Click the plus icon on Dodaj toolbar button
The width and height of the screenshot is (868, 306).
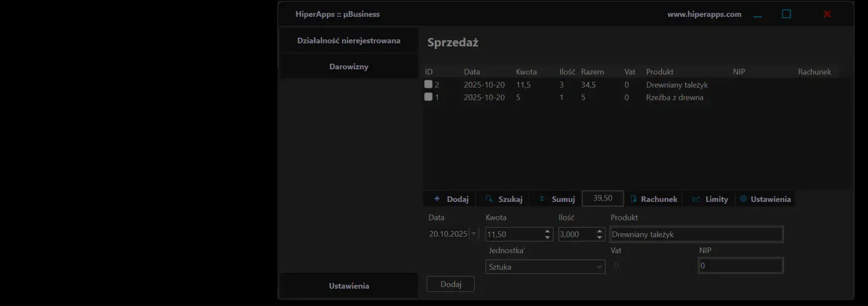tap(437, 199)
